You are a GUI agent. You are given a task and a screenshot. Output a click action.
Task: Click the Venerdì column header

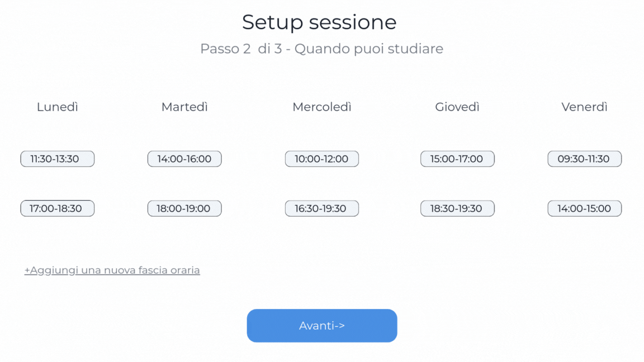click(x=584, y=107)
